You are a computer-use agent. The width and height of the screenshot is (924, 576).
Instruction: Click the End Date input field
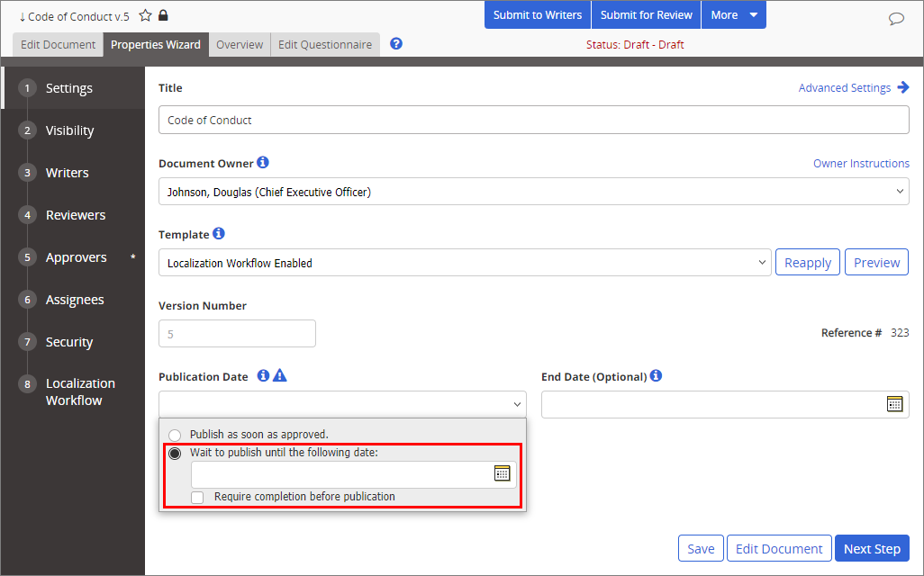click(725, 405)
